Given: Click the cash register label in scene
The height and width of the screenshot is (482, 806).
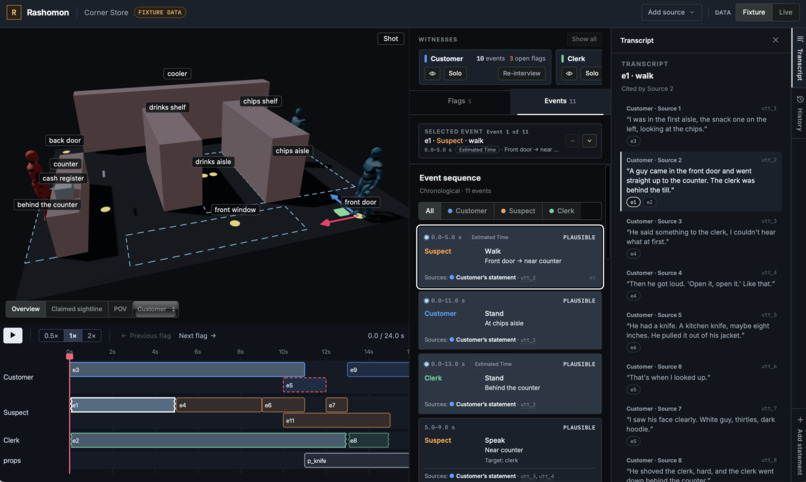Looking at the screenshot, I should coord(63,178).
